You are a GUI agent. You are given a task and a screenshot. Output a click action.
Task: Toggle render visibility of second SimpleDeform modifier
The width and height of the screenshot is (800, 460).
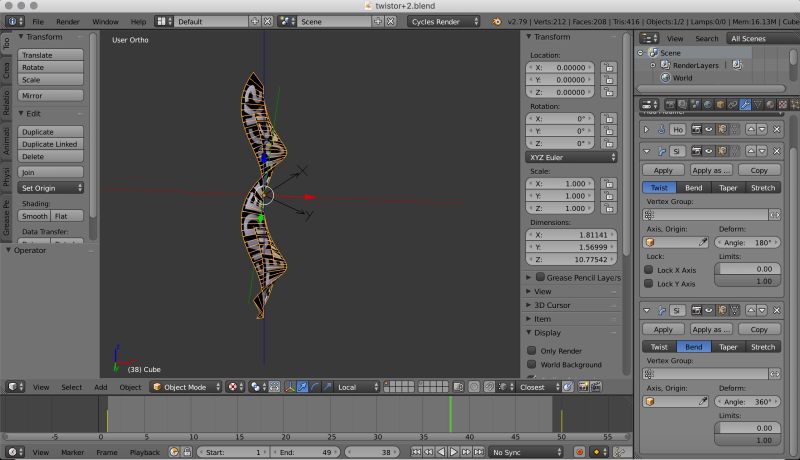696,310
